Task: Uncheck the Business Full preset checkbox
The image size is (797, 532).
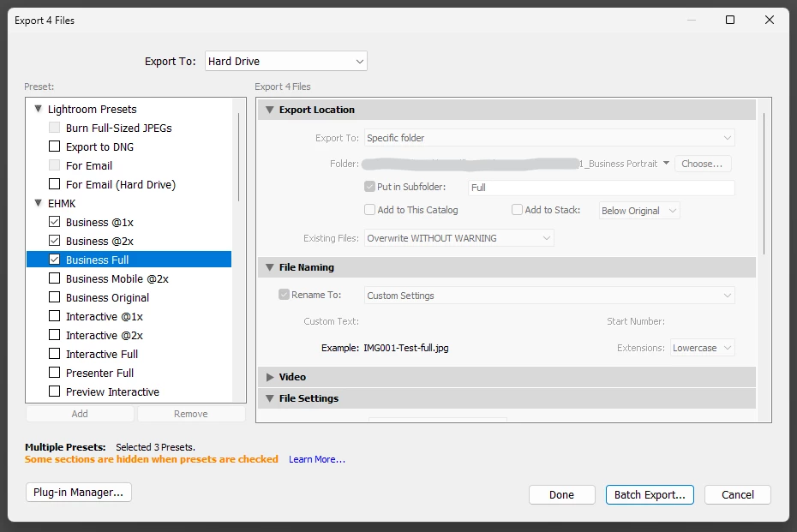Action: (x=54, y=259)
